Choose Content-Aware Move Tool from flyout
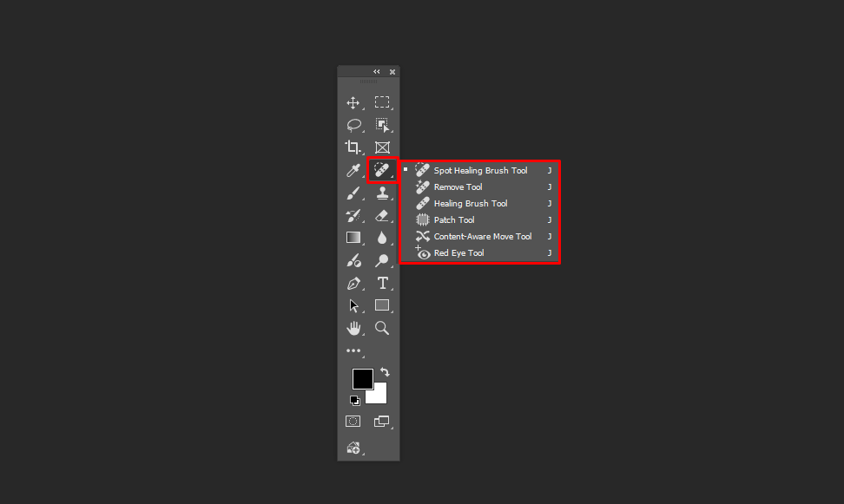Image resolution: width=844 pixels, height=504 pixels. pyautogui.click(x=480, y=237)
